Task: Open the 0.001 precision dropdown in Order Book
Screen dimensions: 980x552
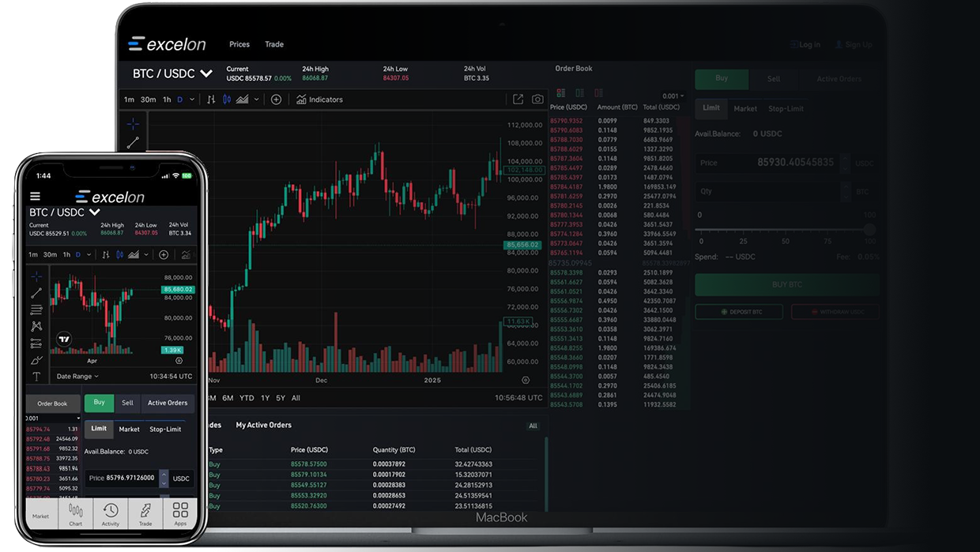Action: (x=673, y=96)
